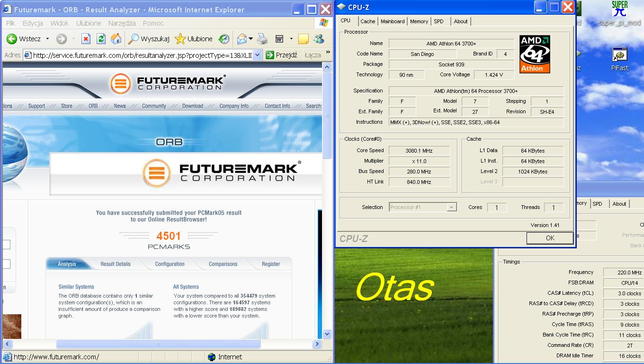Refresh the current page

(x=101, y=39)
